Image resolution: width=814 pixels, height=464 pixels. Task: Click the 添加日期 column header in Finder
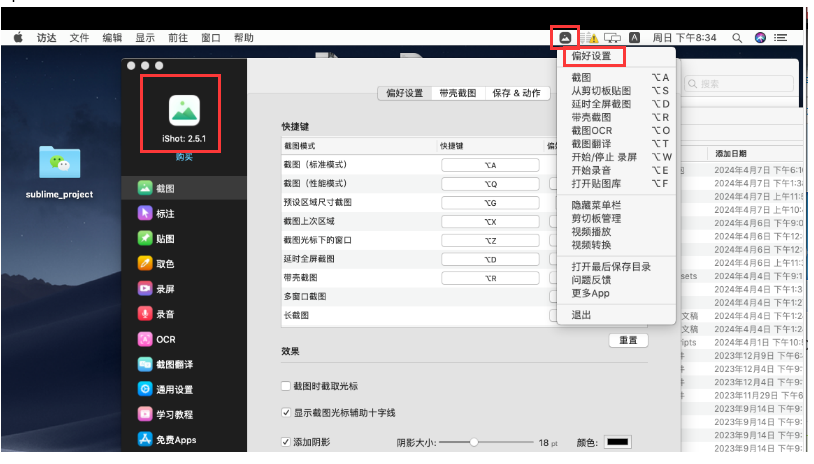(730, 154)
